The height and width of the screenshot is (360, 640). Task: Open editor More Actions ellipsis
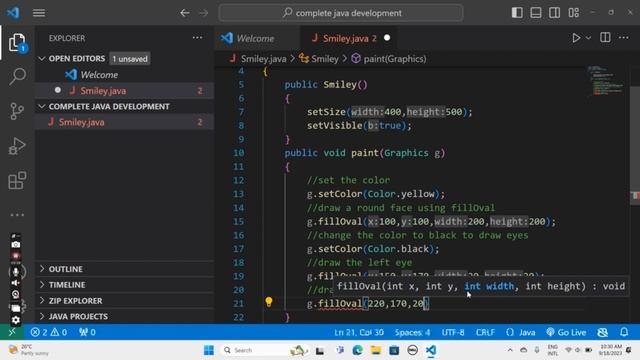624,38
